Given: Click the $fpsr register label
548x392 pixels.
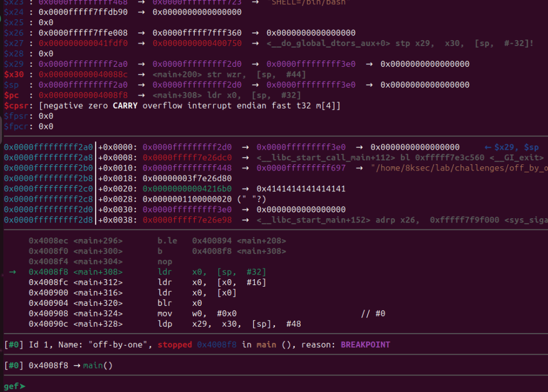Looking at the screenshot, I should pyautogui.click(x=16, y=116).
